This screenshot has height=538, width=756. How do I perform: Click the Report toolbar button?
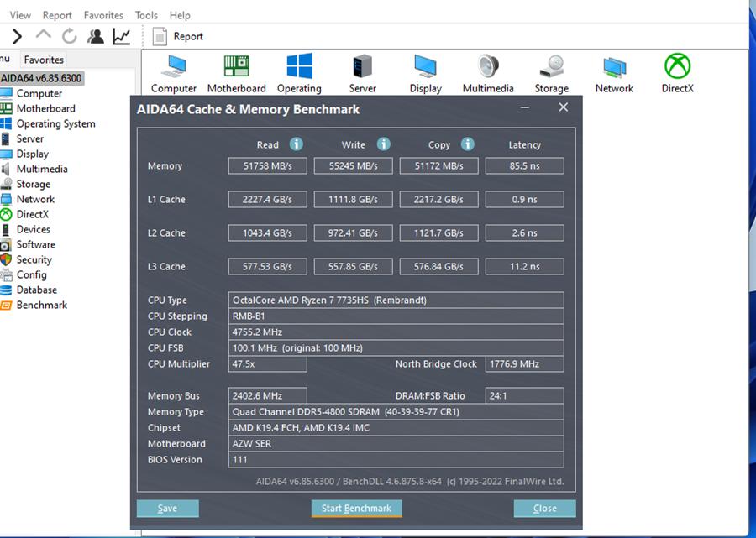tap(179, 36)
